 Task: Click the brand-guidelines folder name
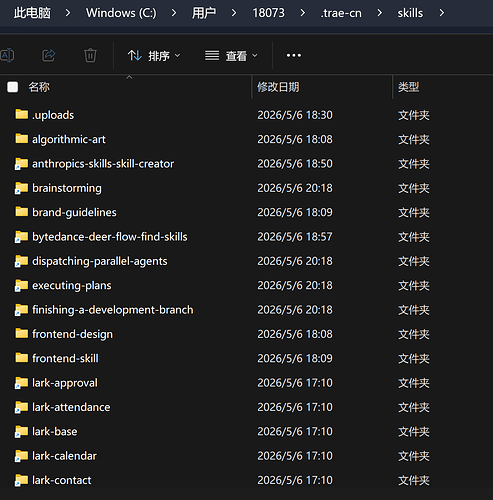point(74,212)
